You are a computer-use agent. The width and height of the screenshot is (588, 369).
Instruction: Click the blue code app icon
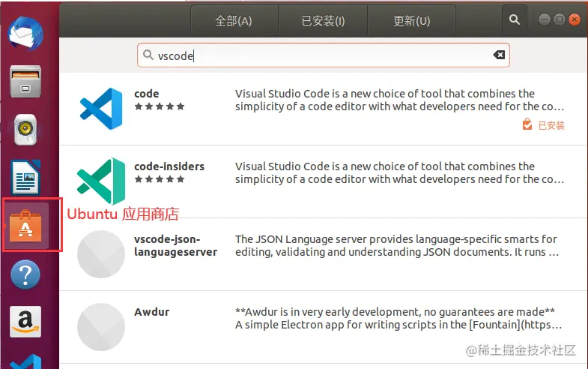pyautogui.click(x=101, y=109)
